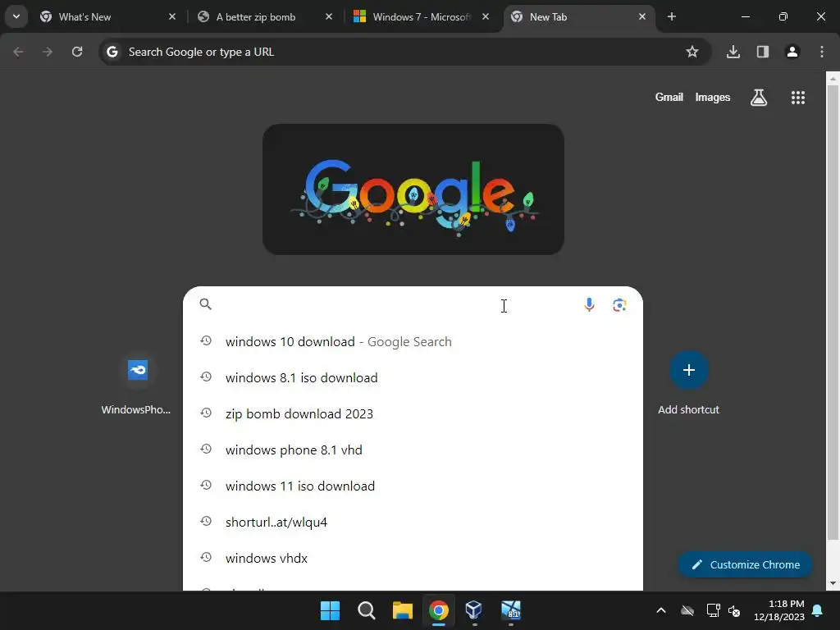Click the magnifier icon in search box

coord(205,304)
